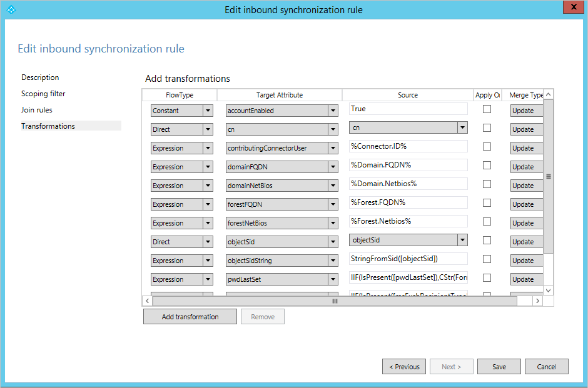Expand the contributingConnectorUser target attribute dropdown
The image size is (588, 388).
(333, 148)
